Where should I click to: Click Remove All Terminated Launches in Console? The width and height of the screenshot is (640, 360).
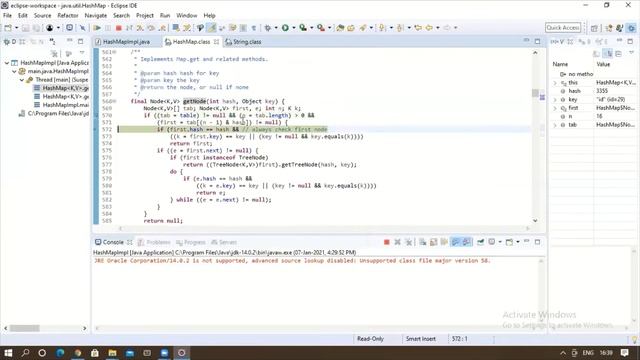(408, 242)
